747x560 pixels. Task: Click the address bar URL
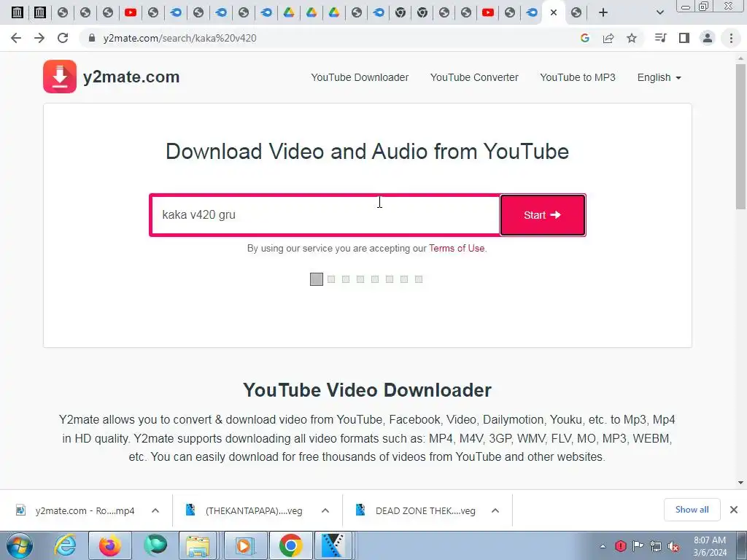pyautogui.click(x=179, y=38)
